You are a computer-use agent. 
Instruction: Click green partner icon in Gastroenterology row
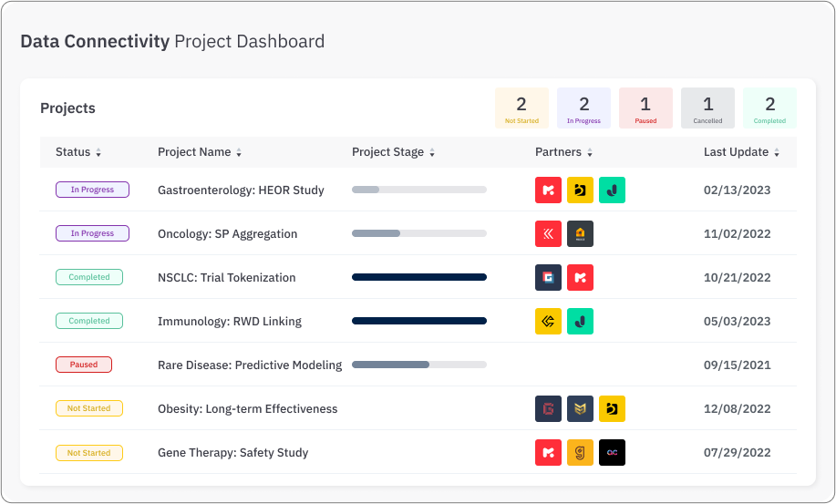pyautogui.click(x=612, y=190)
